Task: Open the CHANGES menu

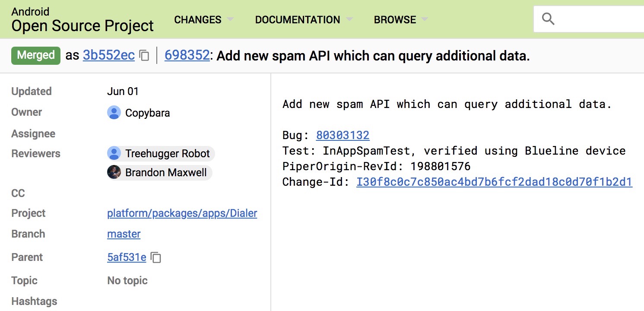Action: coord(198,20)
